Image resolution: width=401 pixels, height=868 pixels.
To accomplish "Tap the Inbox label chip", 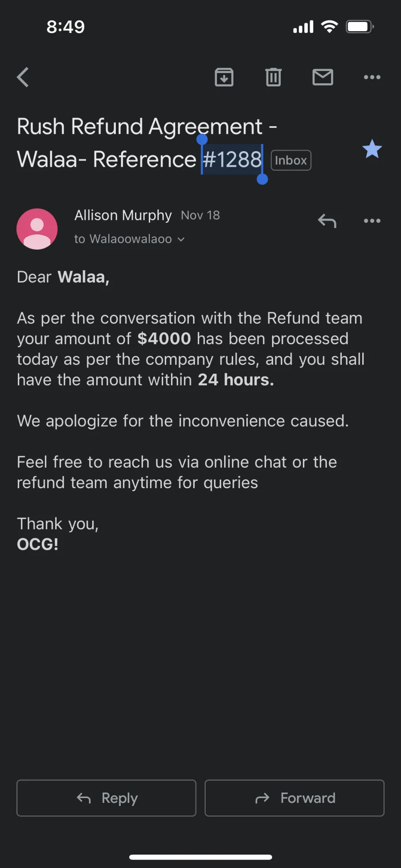I will coord(291,160).
